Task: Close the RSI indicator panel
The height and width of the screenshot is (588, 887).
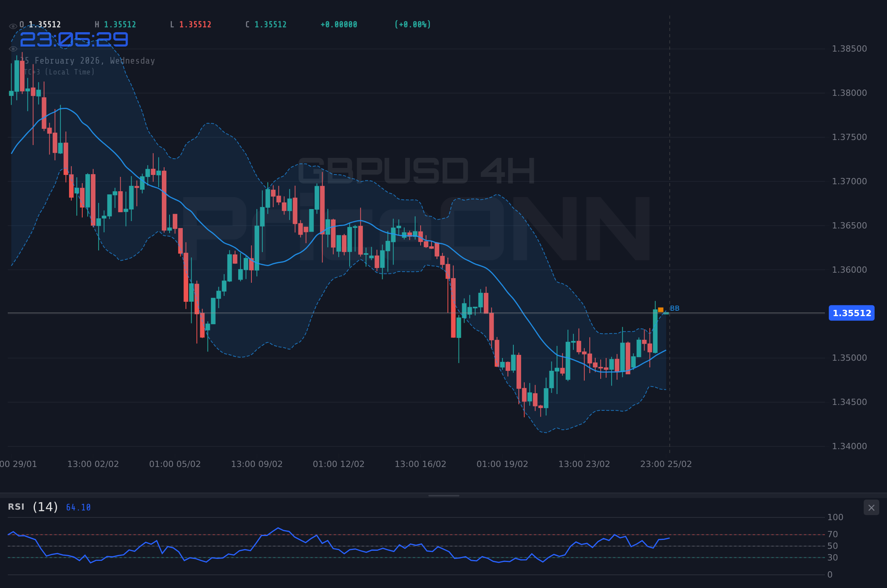Action: click(x=871, y=507)
